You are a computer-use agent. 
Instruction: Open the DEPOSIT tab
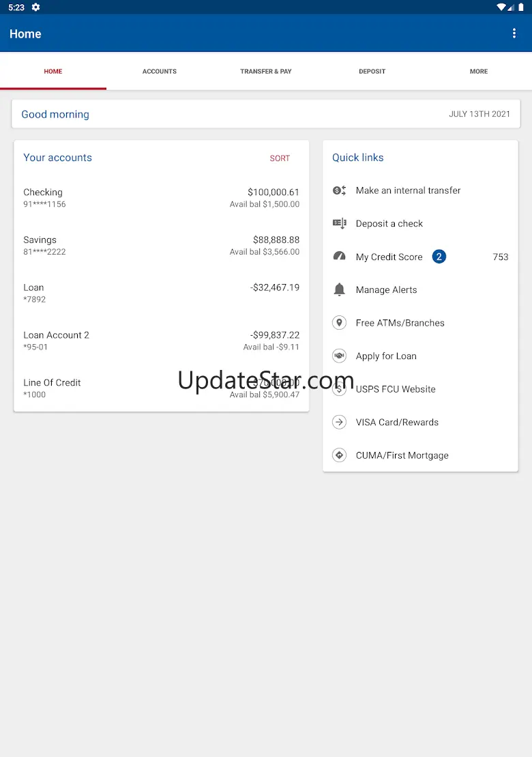372,71
